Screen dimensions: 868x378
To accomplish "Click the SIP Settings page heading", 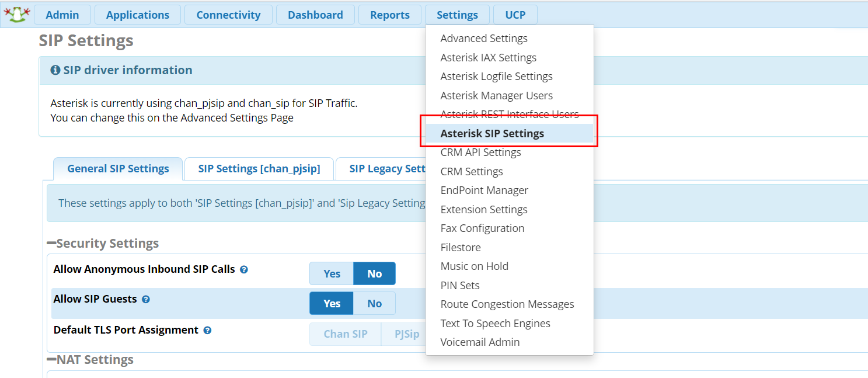I will (x=86, y=41).
